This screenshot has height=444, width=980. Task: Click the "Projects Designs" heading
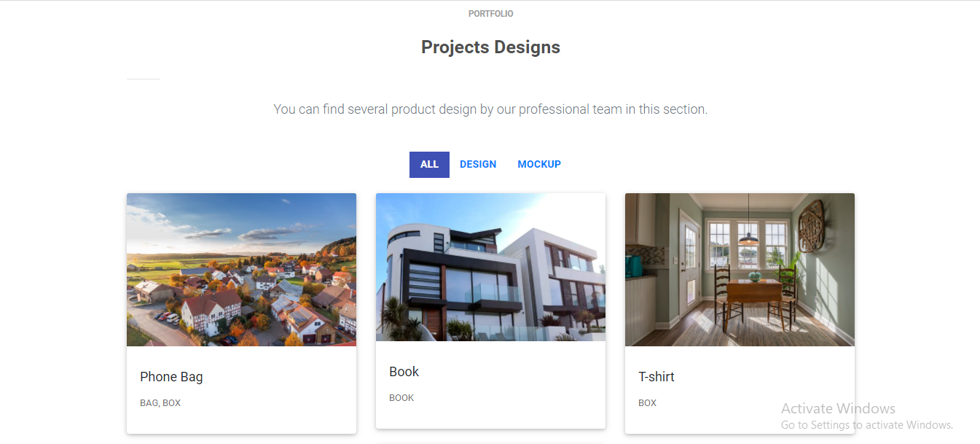490,47
